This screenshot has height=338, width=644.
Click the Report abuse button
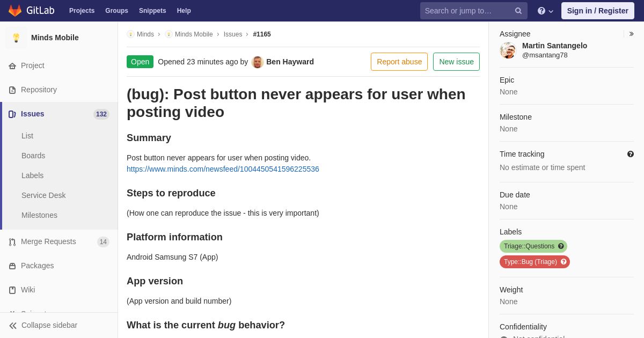point(399,62)
